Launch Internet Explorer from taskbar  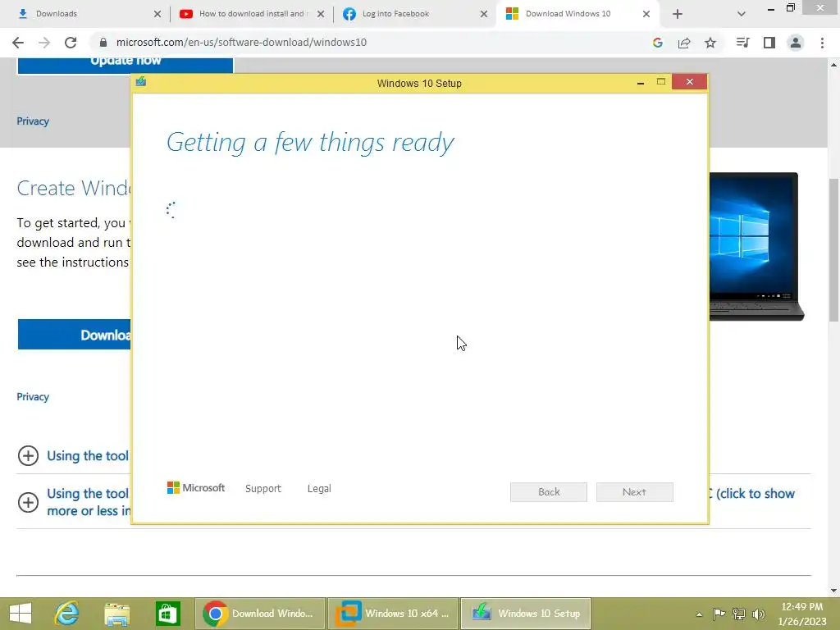coord(67,614)
